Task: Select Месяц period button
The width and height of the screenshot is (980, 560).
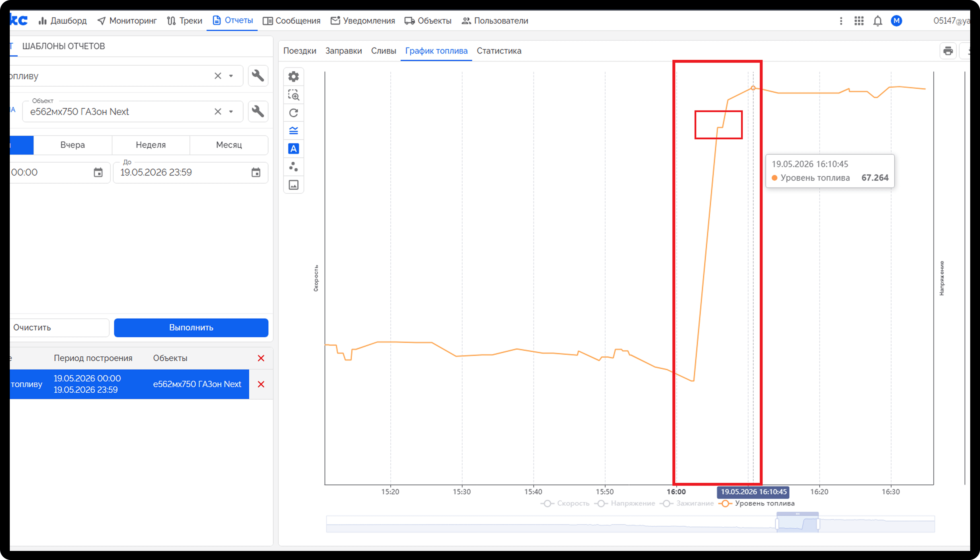Action: pos(229,145)
